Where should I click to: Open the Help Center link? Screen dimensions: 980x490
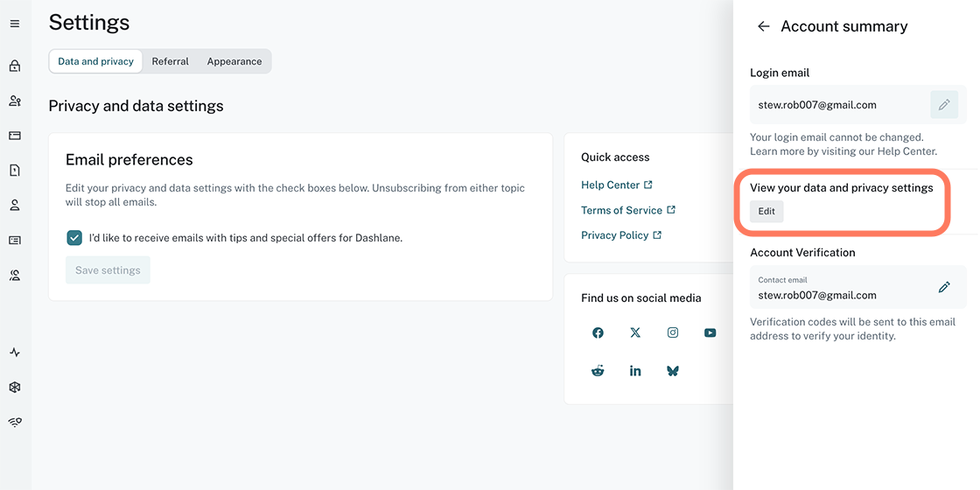[611, 185]
